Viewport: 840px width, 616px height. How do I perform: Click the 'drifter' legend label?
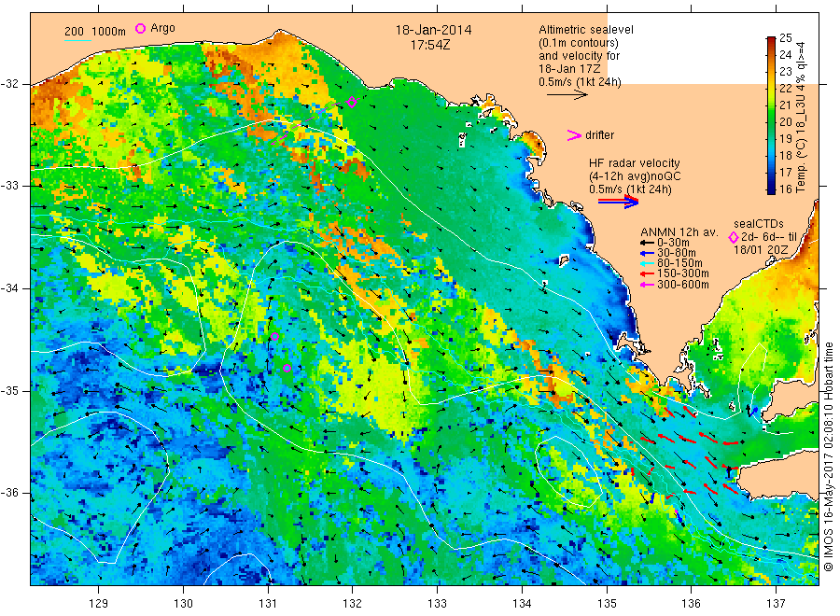pyautogui.click(x=599, y=135)
